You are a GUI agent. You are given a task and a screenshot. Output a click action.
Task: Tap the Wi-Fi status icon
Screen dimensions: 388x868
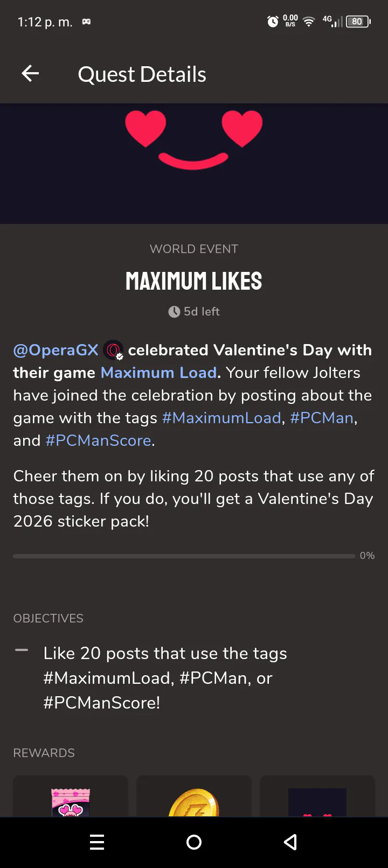tap(309, 22)
